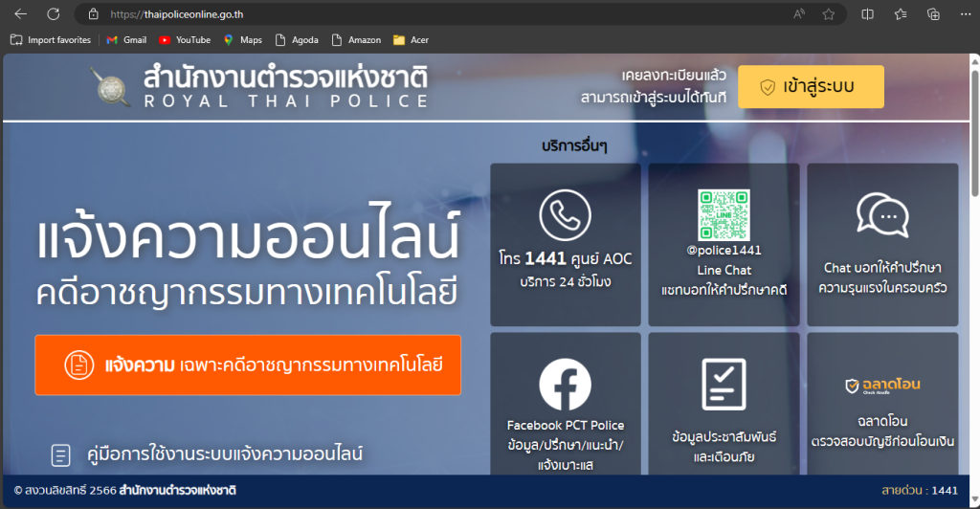Screen dimensions: 980x509
Task: Open the favorites list icon
Action: (x=901, y=13)
